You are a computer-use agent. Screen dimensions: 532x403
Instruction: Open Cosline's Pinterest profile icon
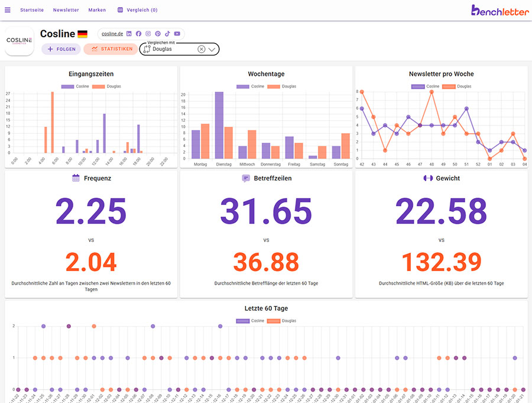(x=158, y=34)
